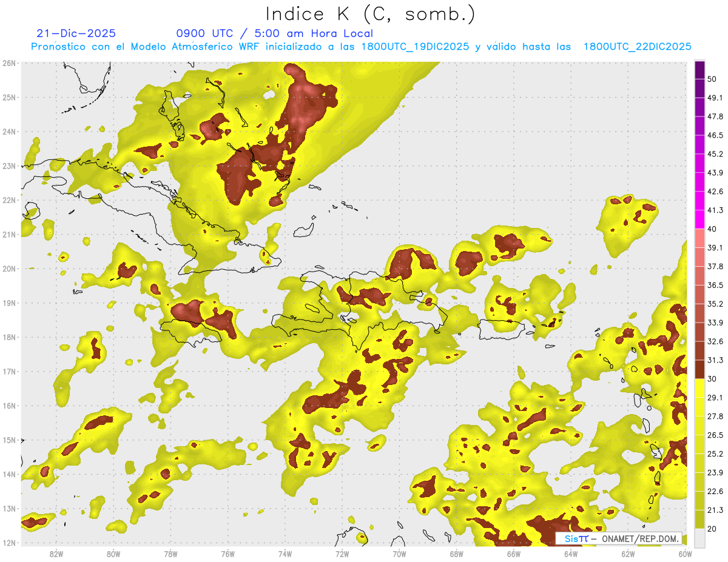
Task: Click latitude axis label "25N"
Action: point(8,98)
